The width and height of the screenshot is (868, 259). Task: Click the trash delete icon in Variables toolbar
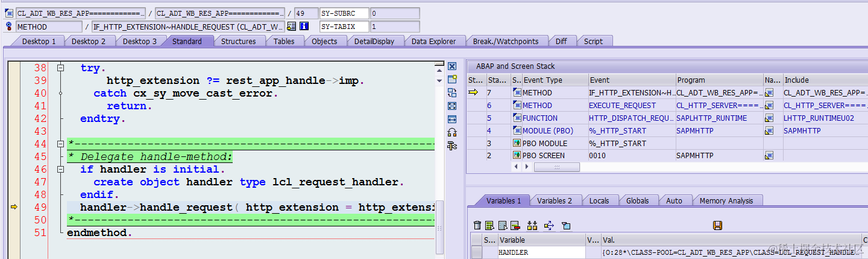pyautogui.click(x=477, y=225)
